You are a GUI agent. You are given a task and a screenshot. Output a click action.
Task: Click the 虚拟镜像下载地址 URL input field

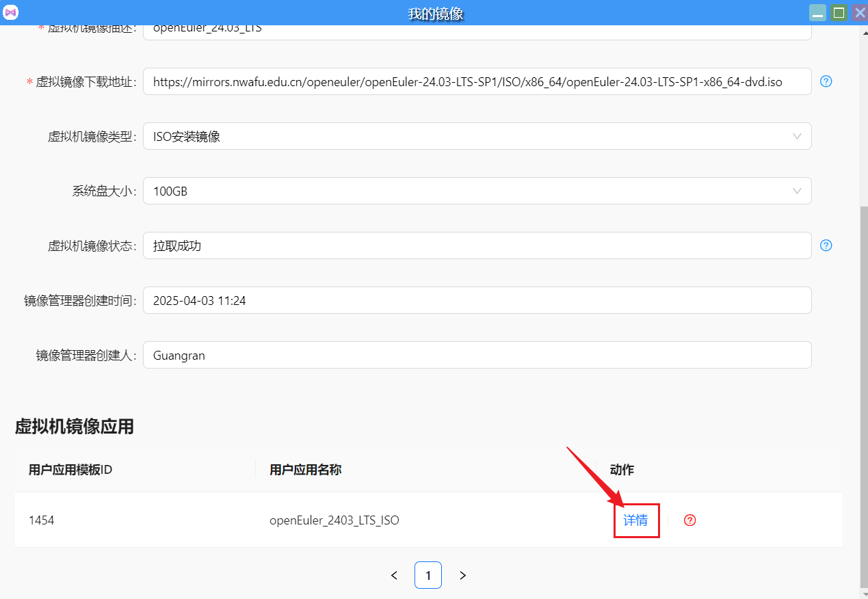(477, 81)
